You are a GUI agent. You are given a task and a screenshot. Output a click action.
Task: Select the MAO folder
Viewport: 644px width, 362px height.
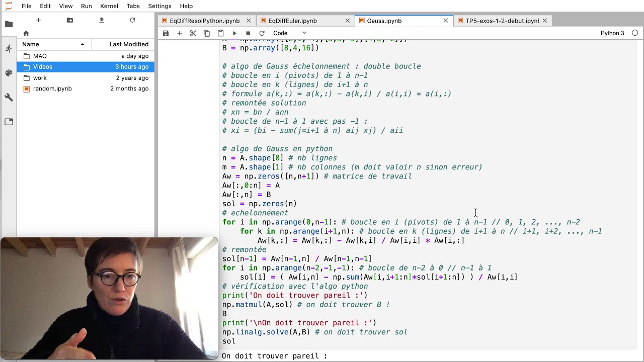86,56
